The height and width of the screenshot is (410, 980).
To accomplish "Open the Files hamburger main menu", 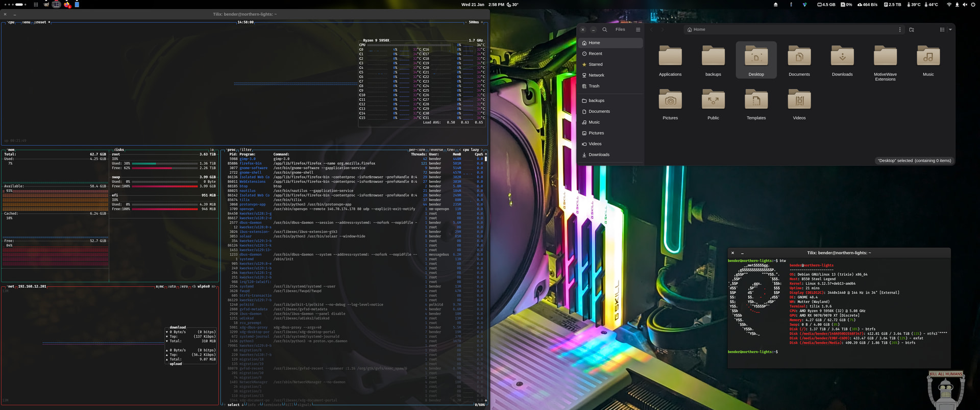I will pyautogui.click(x=638, y=30).
